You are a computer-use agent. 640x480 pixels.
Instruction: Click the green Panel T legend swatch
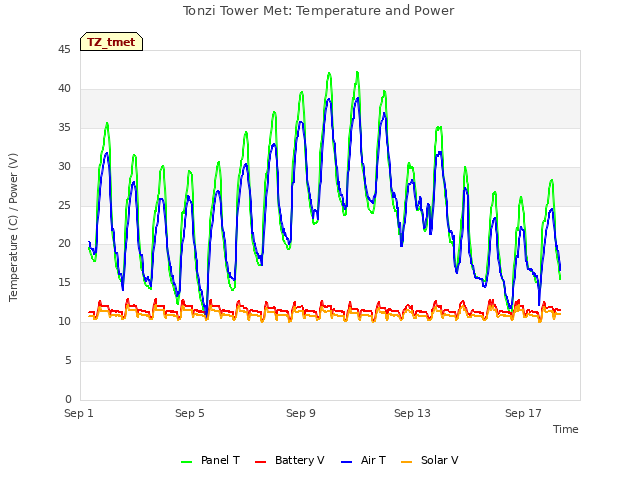[187, 462]
